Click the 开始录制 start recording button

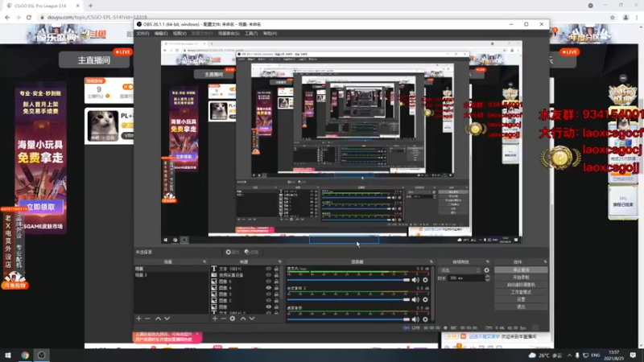[x=521, y=278]
